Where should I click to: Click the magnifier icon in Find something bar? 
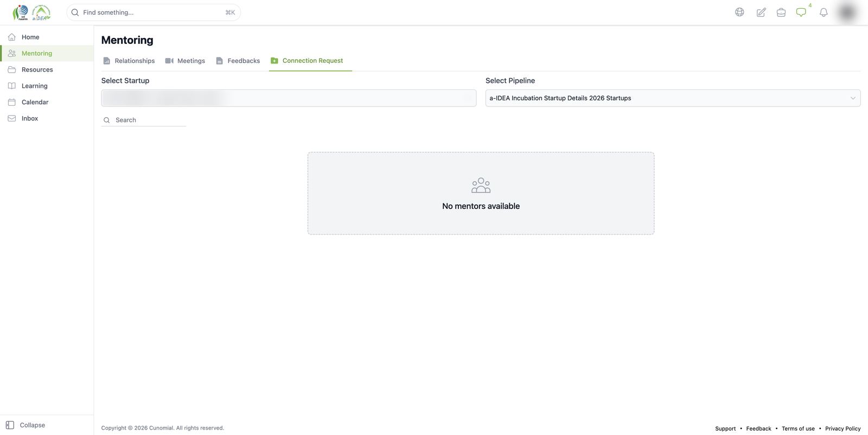[75, 12]
